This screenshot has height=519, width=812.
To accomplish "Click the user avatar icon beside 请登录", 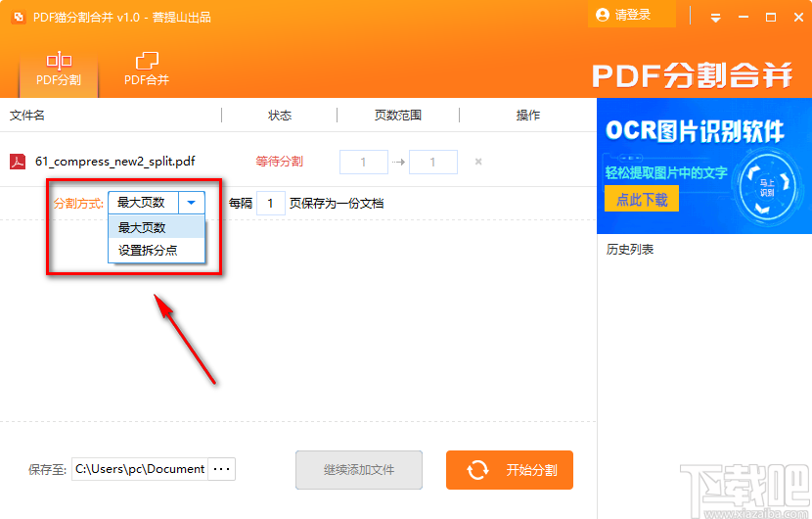I will point(603,15).
